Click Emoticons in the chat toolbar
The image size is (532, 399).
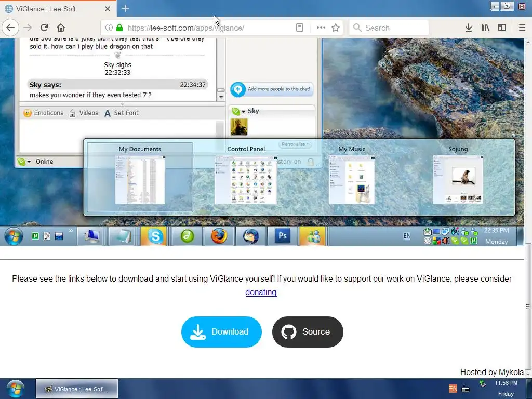[x=44, y=113]
